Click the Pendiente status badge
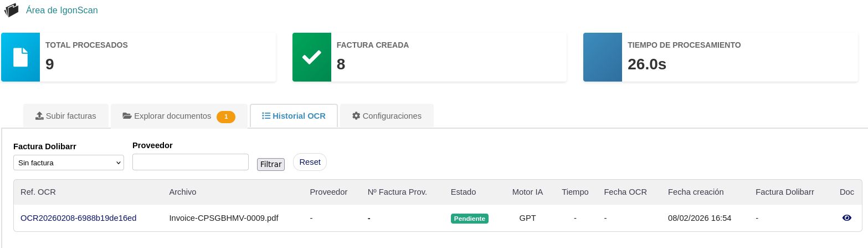868x248 pixels. tap(470, 219)
